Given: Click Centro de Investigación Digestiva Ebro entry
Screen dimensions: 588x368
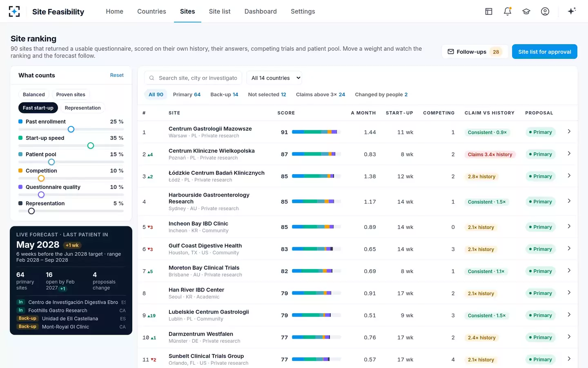Looking at the screenshot, I should tap(71, 302).
